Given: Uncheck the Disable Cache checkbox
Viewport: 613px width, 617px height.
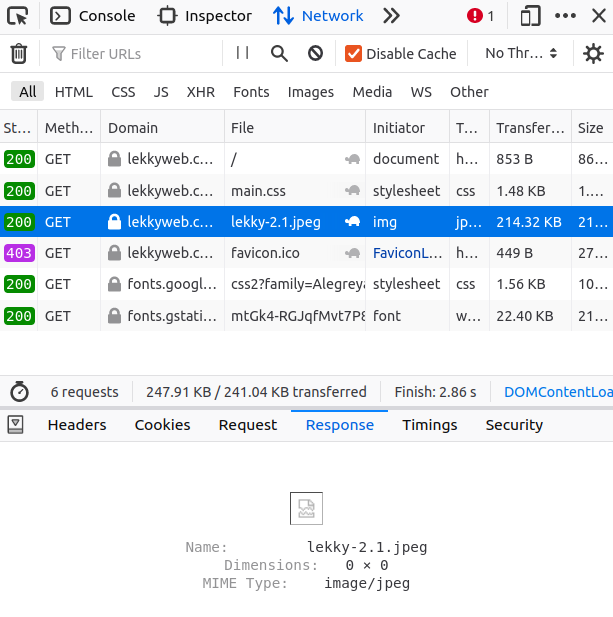Looking at the screenshot, I should [x=353, y=54].
